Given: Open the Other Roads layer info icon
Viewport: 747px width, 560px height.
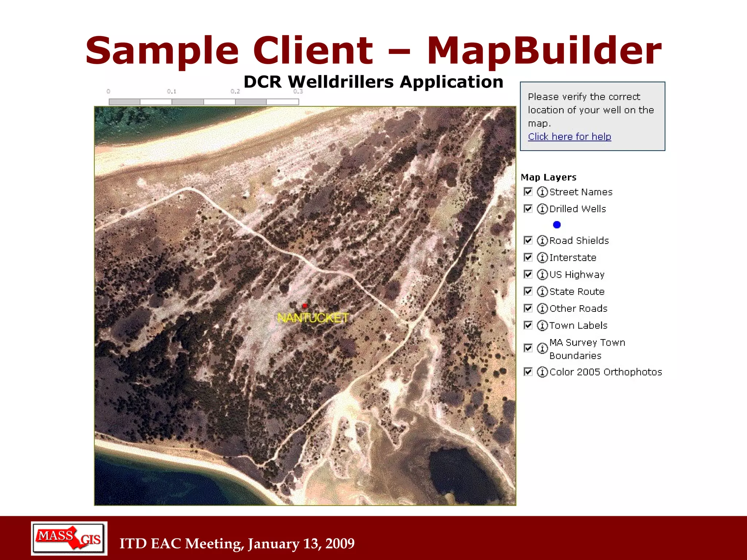Looking at the screenshot, I should pyautogui.click(x=542, y=308).
